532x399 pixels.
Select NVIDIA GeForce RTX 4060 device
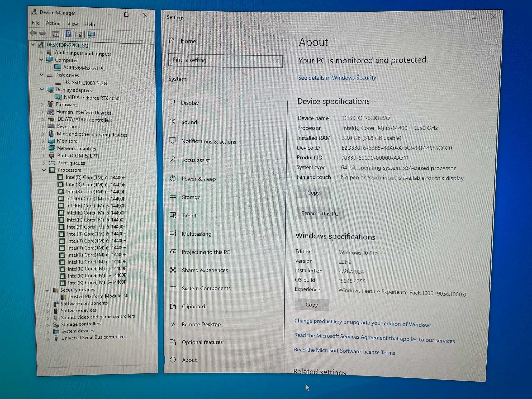tap(91, 98)
